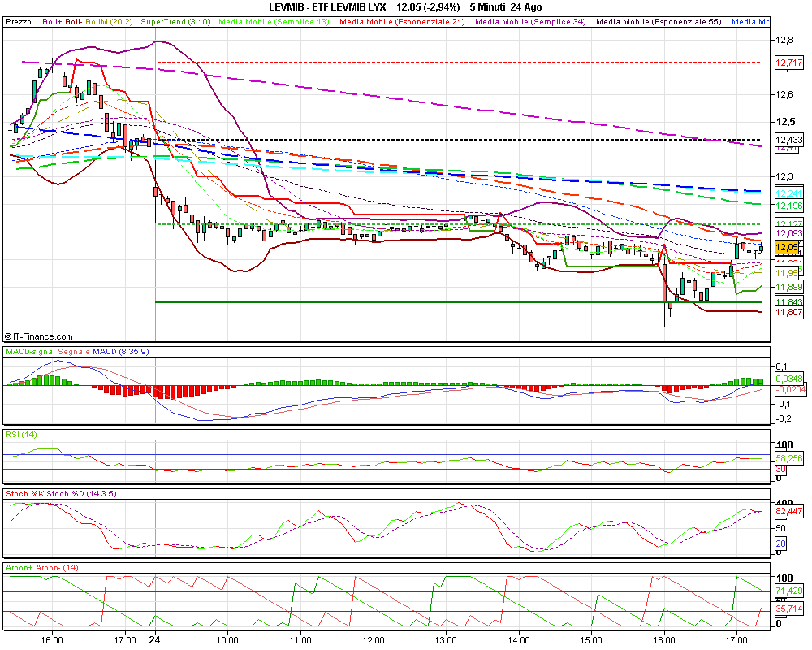Click the 13:00 time axis label
Image resolution: width=812 pixels, height=650 pixels.
coord(446,640)
